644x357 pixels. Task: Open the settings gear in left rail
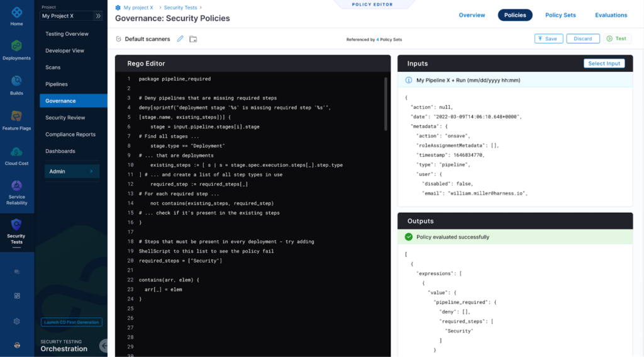click(x=16, y=321)
